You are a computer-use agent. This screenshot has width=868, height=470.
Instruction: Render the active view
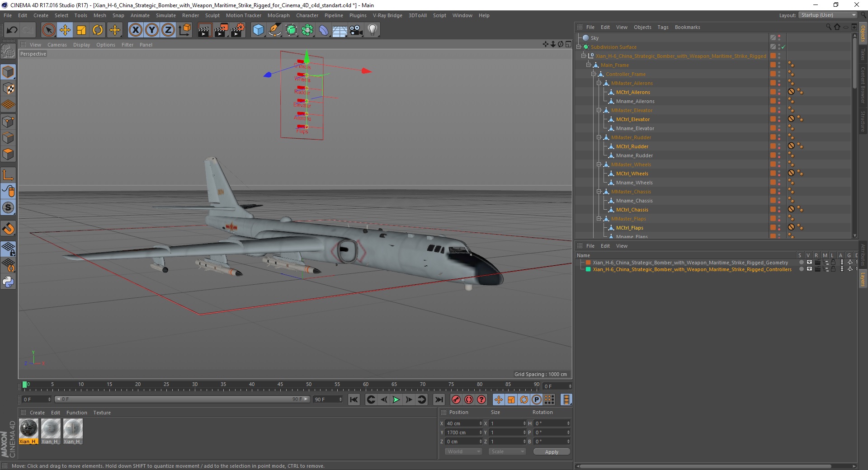click(204, 30)
